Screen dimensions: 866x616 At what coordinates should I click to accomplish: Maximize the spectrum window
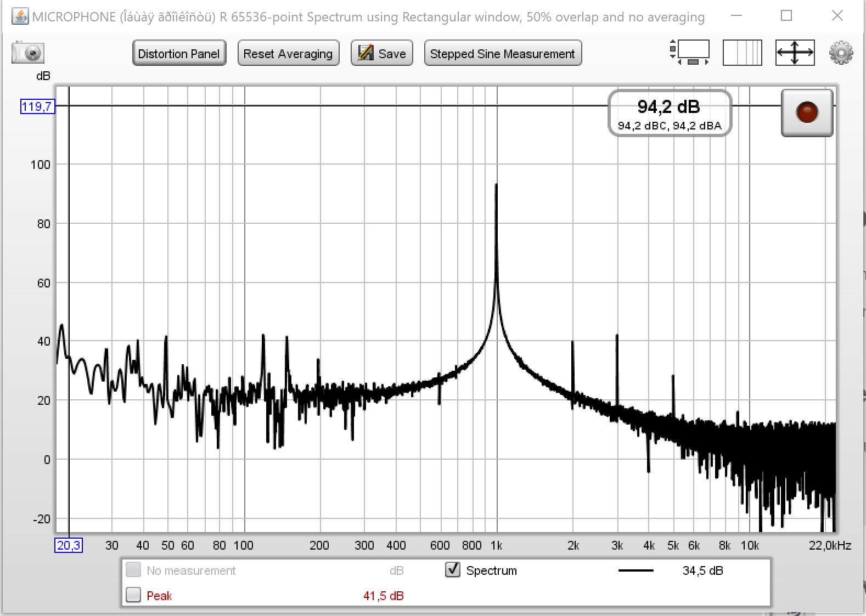click(786, 16)
